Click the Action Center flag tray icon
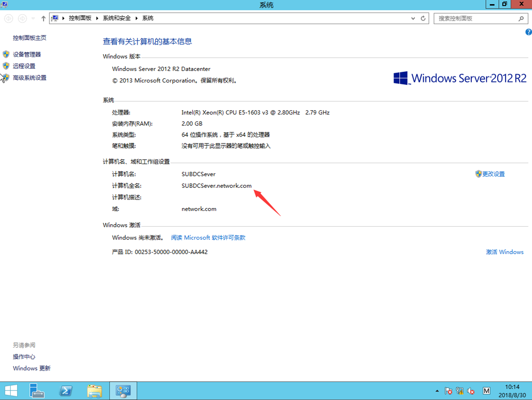The image size is (532, 400). (448, 391)
